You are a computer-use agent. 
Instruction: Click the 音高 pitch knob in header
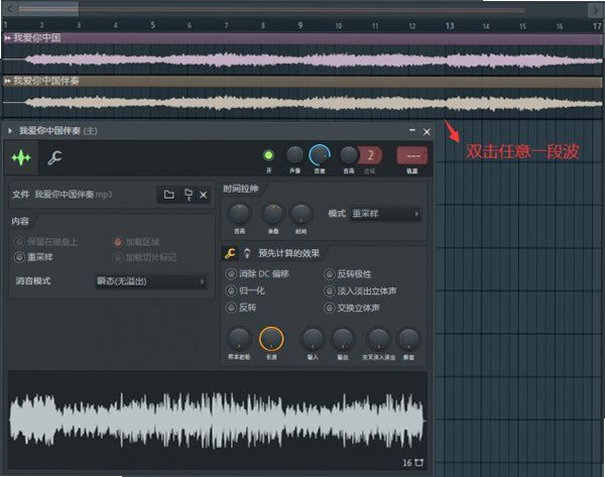(x=349, y=155)
